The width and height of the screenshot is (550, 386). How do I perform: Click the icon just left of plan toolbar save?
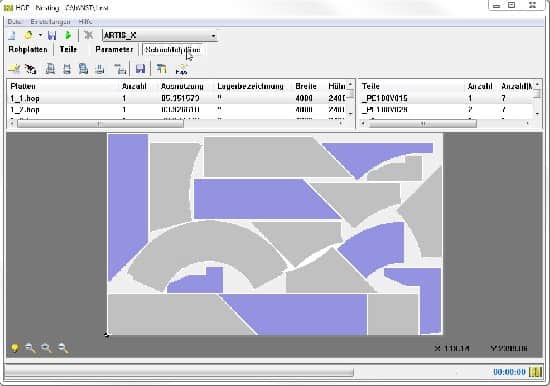pyautogui.click(x=120, y=69)
